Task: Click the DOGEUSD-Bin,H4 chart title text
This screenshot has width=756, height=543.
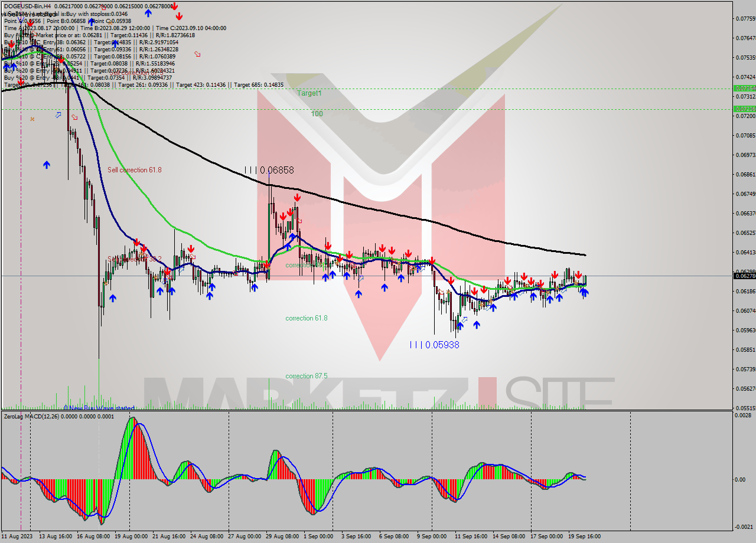Action: click(27, 6)
